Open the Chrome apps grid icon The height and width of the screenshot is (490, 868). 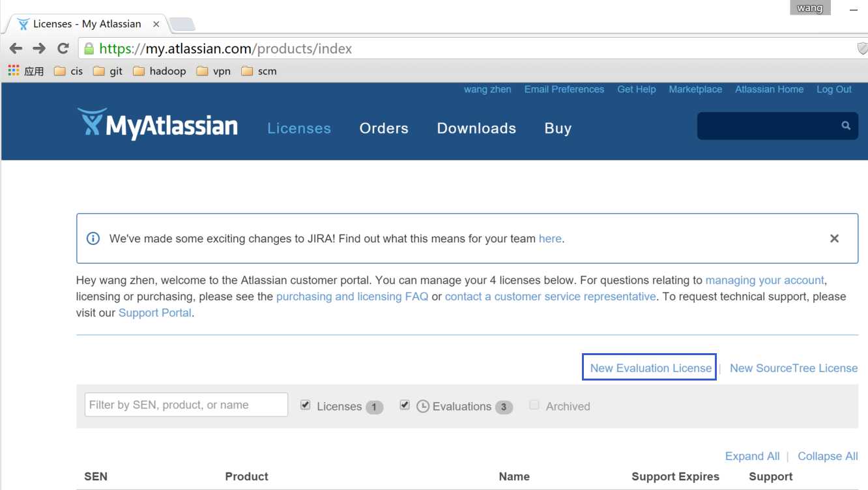14,71
